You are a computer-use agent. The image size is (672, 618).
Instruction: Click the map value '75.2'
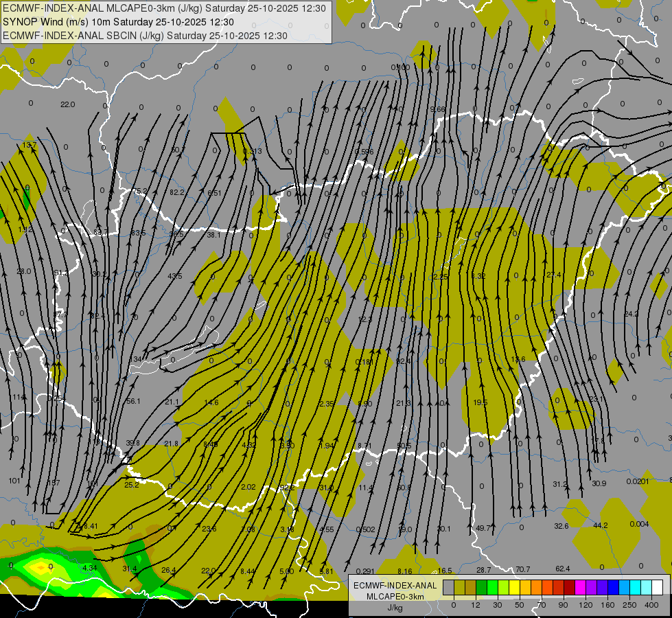[140, 191]
